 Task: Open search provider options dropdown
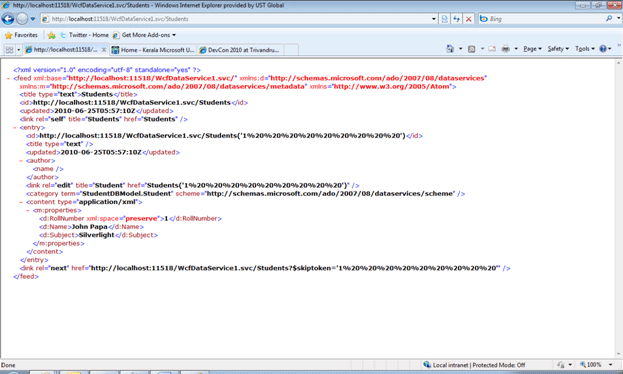[x=618, y=18]
